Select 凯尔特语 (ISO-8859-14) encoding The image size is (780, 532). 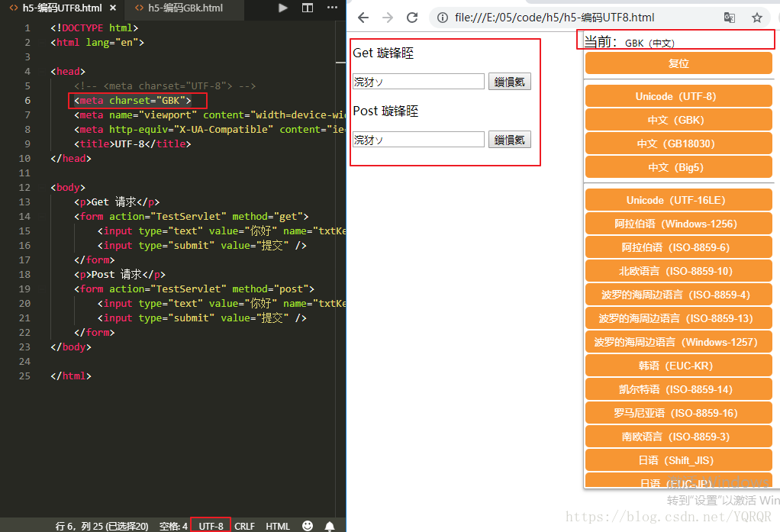coord(678,389)
